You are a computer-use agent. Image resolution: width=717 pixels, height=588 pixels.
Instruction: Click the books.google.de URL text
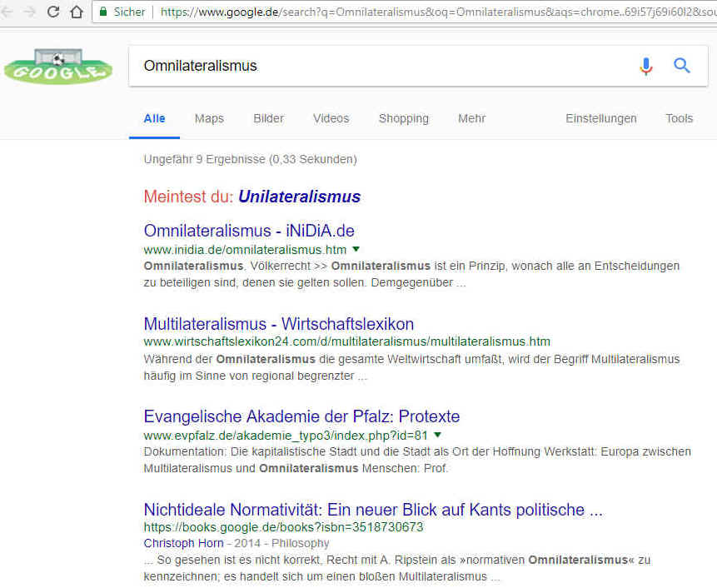click(x=283, y=527)
